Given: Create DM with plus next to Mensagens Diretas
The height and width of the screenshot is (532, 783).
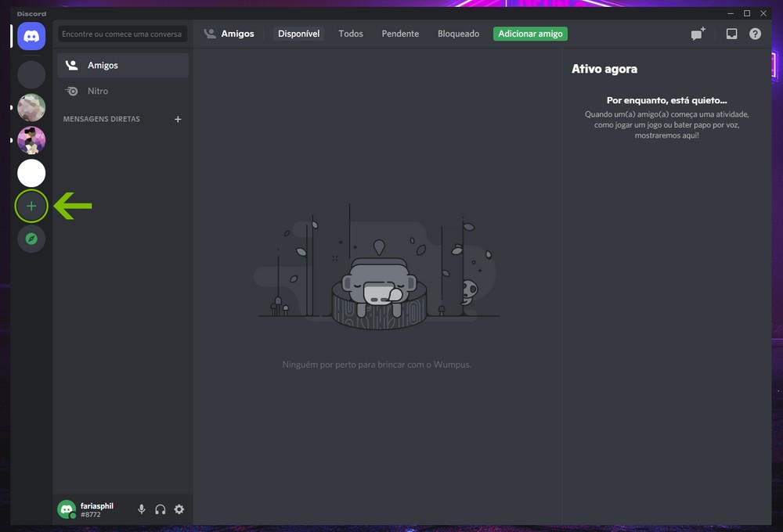Looking at the screenshot, I should coord(178,119).
